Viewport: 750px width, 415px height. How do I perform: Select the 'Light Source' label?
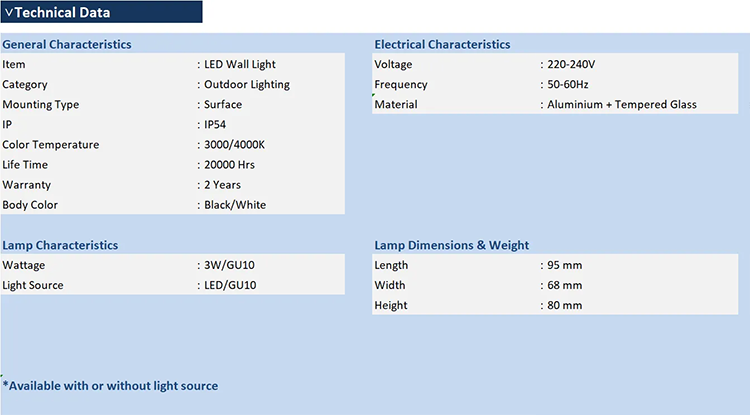(x=33, y=285)
